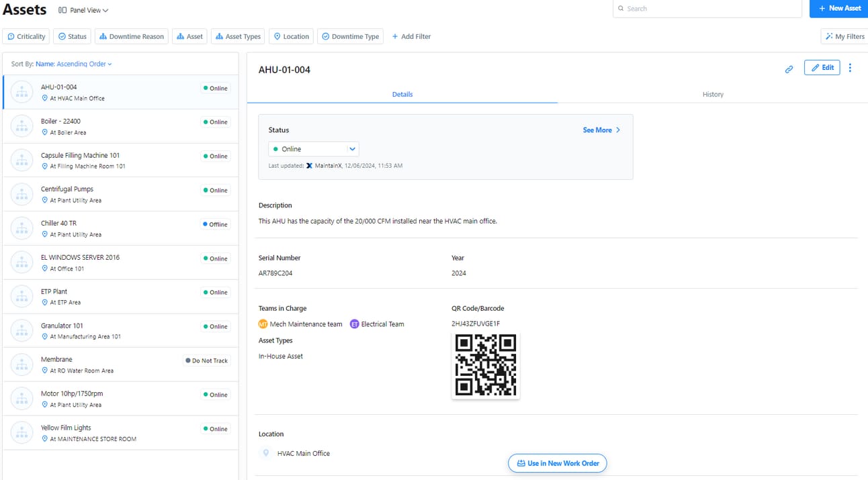Select the Motor 10hp/1750rpm asset row

click(x=120, y=399)
